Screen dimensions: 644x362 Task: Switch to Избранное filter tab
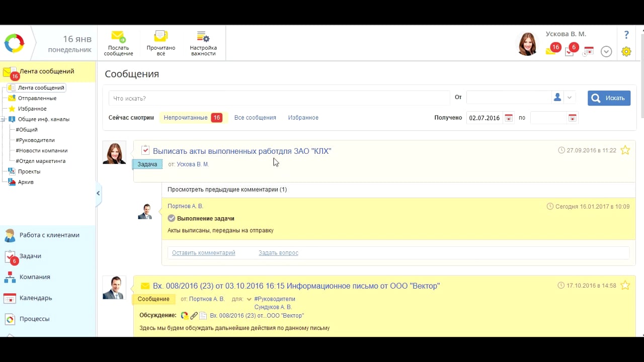[303, 118]
